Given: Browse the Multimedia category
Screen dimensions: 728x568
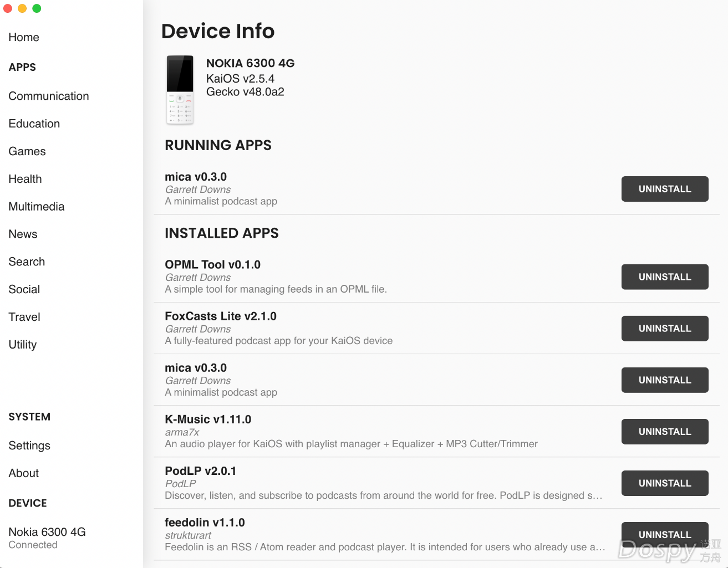Looking at the screenshot, I should tap(37, 207).
